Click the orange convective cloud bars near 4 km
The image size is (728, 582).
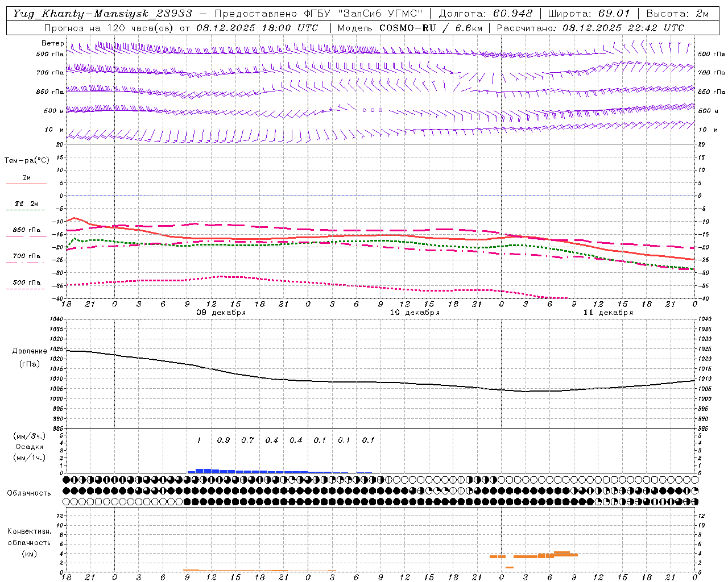tap(533, 555)
